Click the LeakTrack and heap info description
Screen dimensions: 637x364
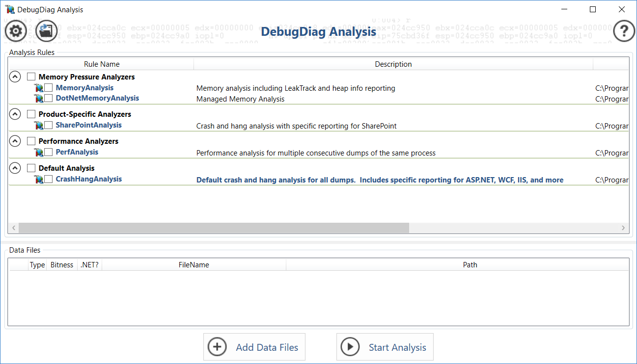[296, 88]
